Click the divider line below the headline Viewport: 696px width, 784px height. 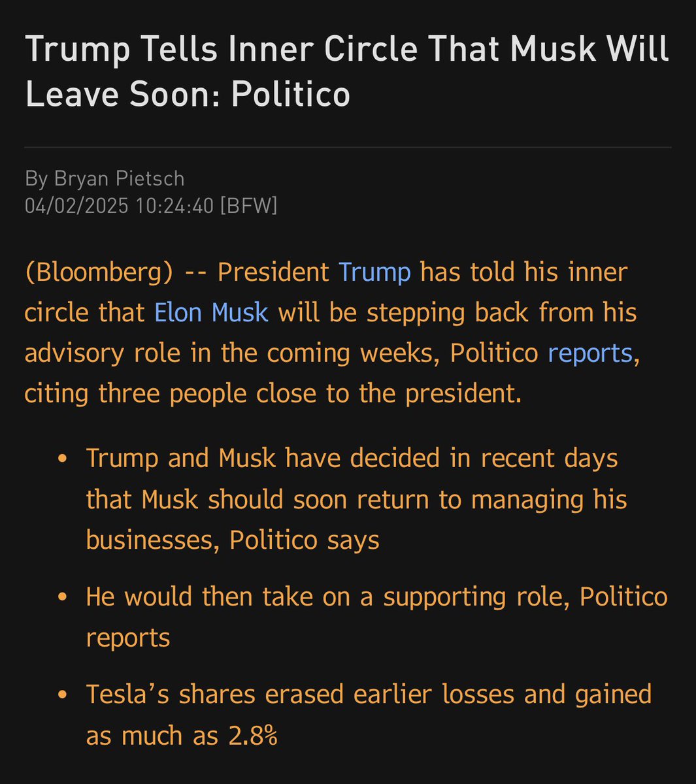(x=348, y=148)
